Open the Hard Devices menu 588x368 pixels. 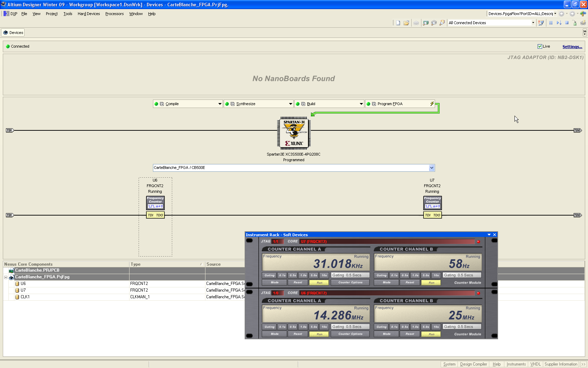tap(89, 14)
